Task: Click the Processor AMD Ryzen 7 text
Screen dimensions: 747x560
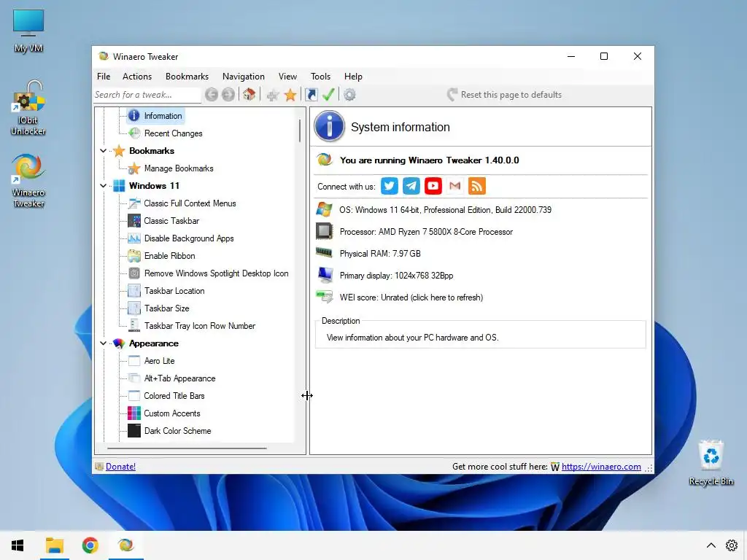Action: click(x=426, y=232)
